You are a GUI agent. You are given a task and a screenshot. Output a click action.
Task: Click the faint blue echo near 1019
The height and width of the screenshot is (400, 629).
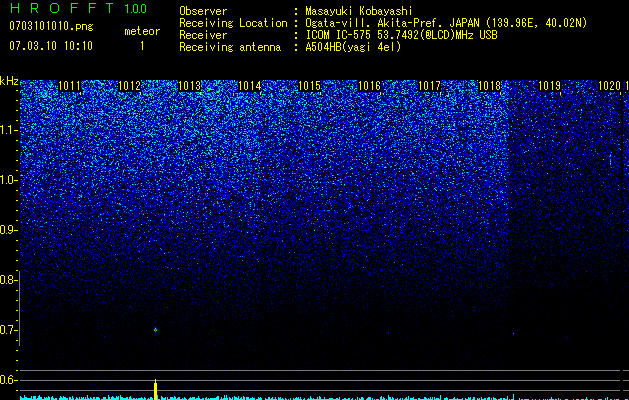(x=514, y=333)
